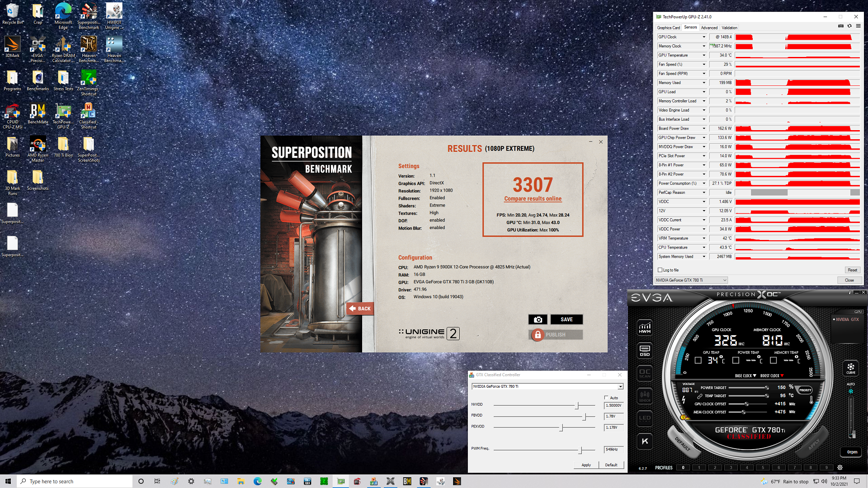868x488 pixels.
Task: Open the OSD settings icon in Precision X
Action: [x=645, y=350]
